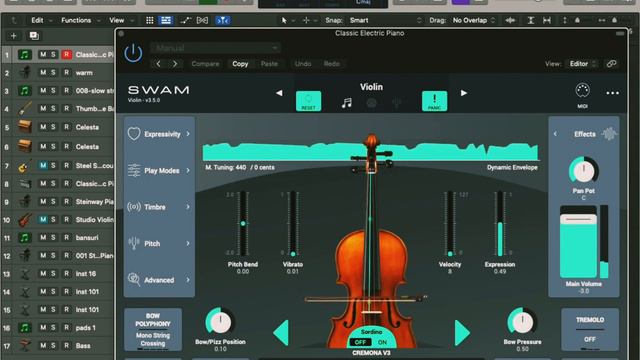Open the music notes icon in SWAM header
The image size is (640, 360).
[x=347, y=103]
